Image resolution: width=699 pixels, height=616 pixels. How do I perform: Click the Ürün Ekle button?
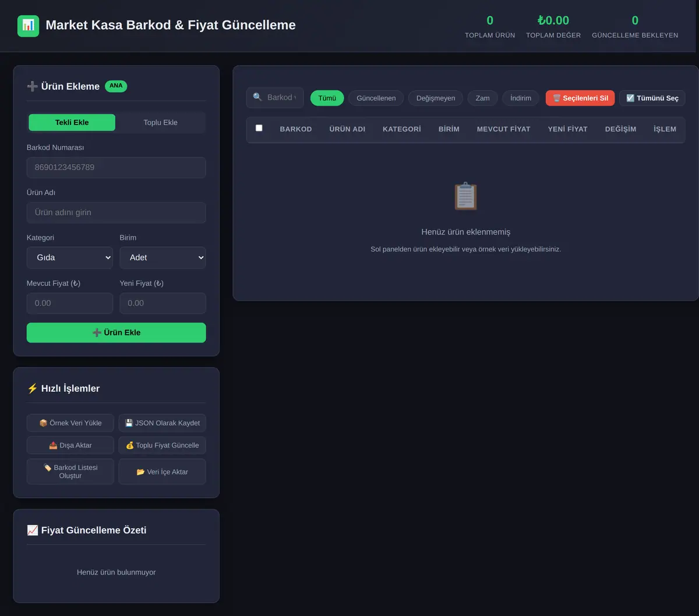(x=116, y=332)
